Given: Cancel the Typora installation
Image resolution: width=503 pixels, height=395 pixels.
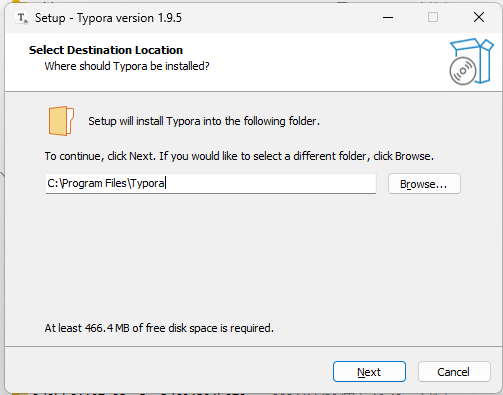Looking at the screenshot, I should [x=454, y=372].
